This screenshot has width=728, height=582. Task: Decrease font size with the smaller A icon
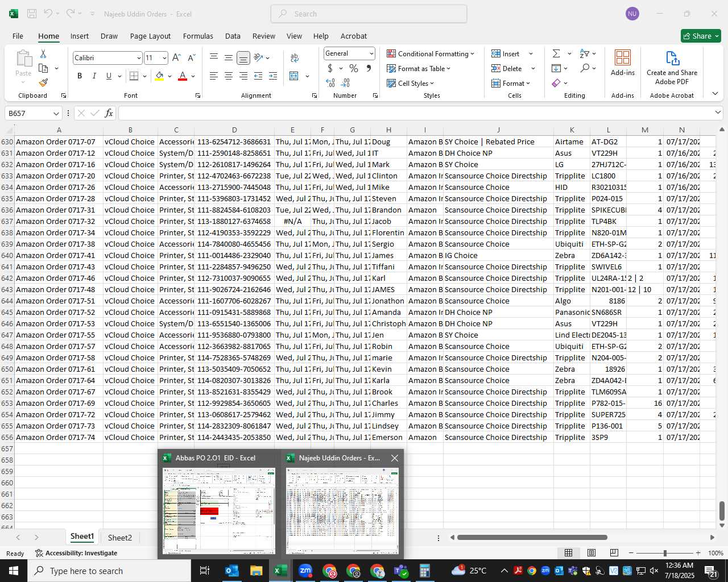tap(191, 57)
